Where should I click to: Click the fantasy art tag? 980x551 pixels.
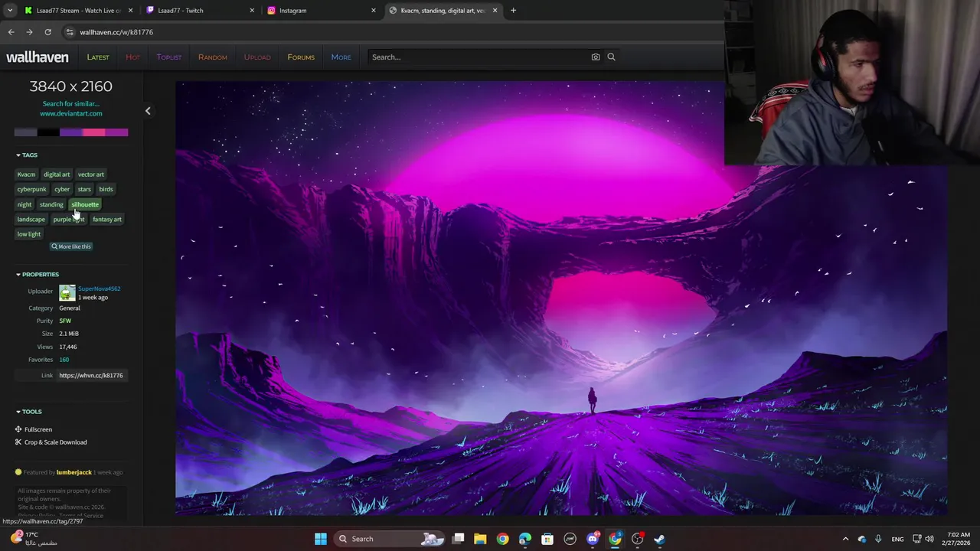[x=107, y=219]
